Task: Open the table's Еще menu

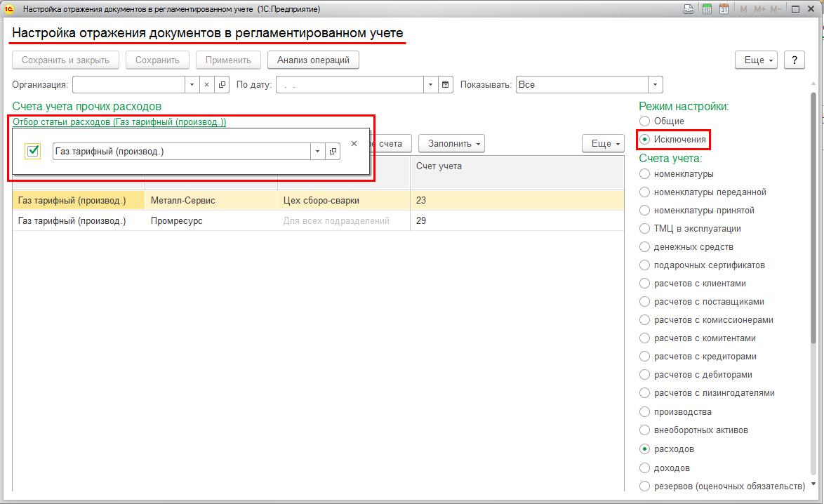Action: [x=603, y=143]
